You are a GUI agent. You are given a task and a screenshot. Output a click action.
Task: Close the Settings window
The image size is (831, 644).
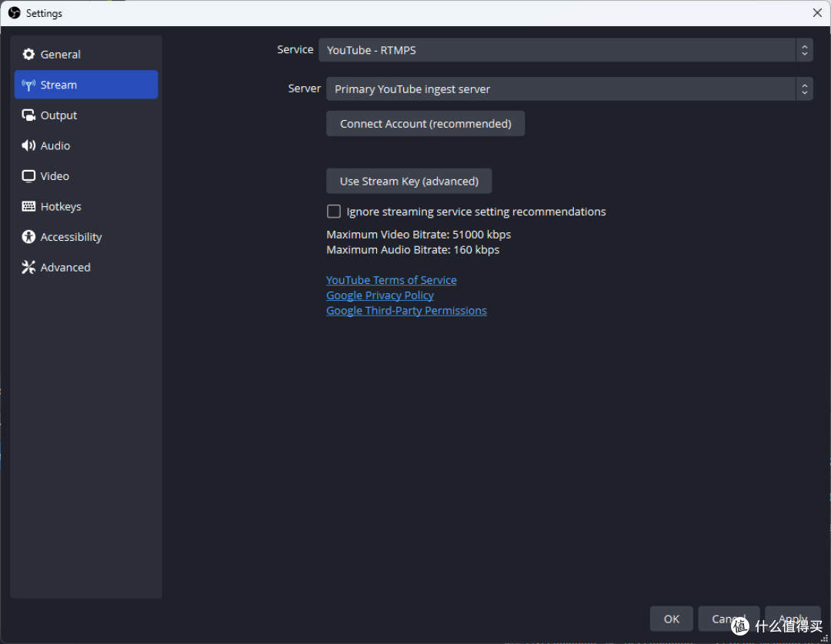817,13
